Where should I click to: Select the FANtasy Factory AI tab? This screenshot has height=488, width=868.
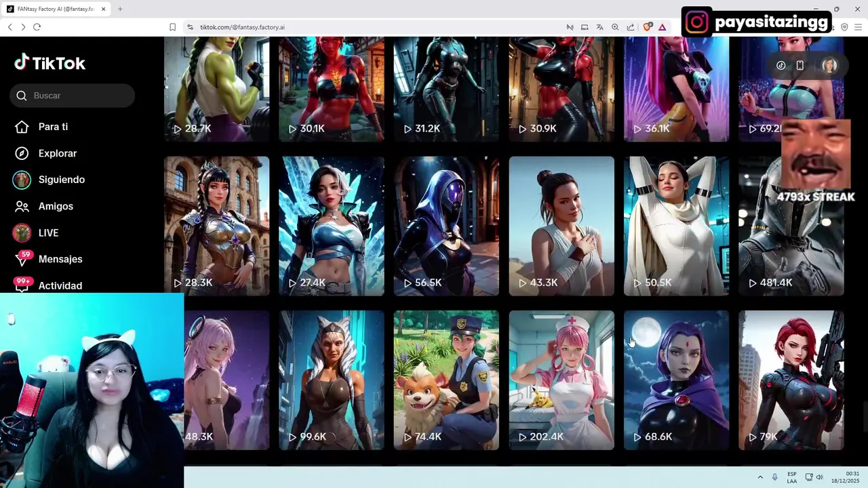56,9
